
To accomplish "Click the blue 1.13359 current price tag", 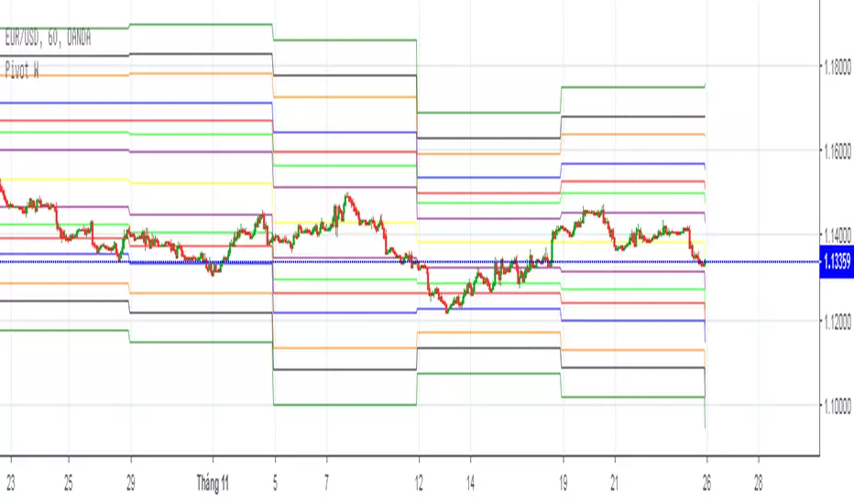I will point(836,262).
